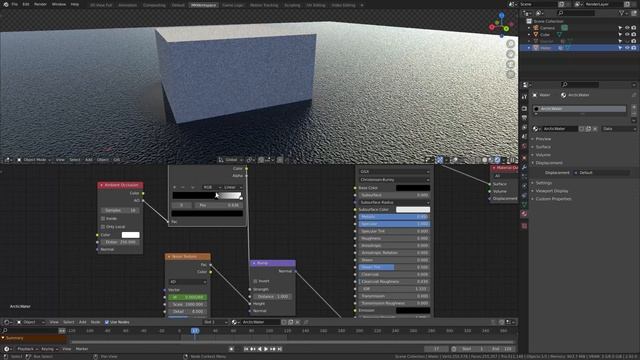Open the Output properties tab
Image resolution: width=640 pixels, height=360 pixels.
pos(524,118)
